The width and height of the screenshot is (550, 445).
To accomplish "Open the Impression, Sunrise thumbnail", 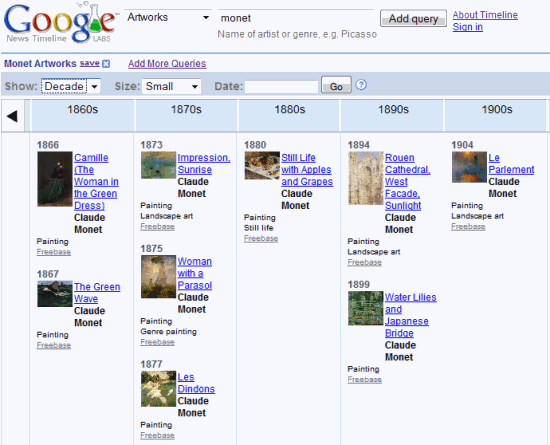I will click(158, 165).
